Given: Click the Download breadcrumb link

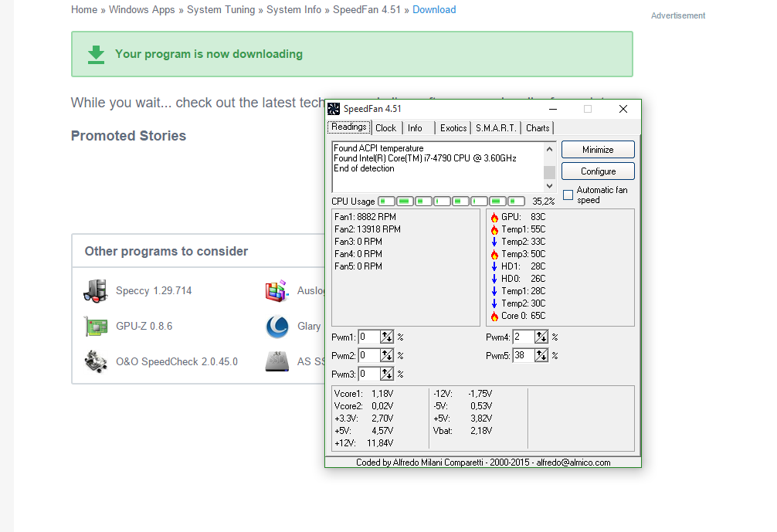Looking at the screenshot, I should [x=434, y=10].
